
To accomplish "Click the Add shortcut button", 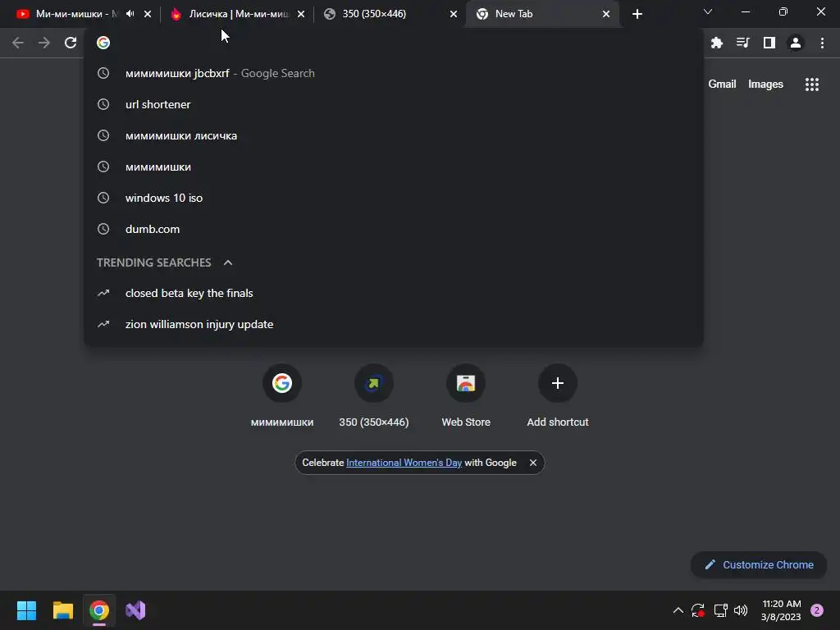I will (558, 396).
